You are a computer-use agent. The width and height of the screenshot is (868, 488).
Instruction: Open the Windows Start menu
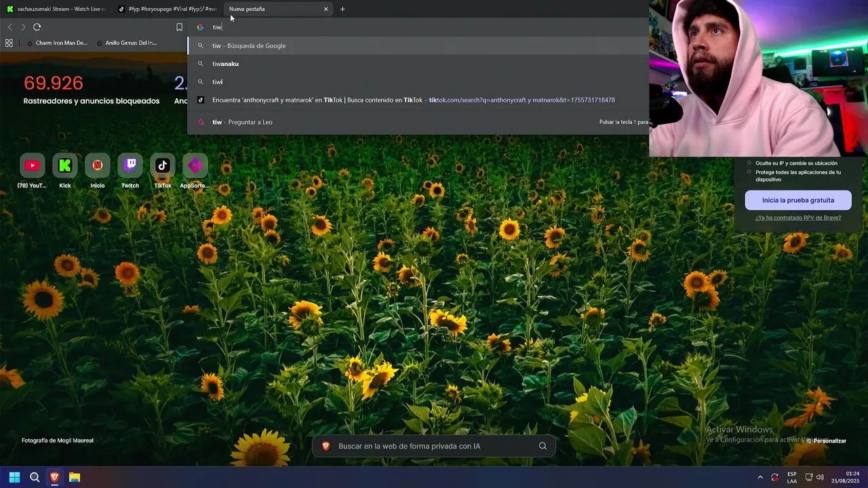(14, 477)
